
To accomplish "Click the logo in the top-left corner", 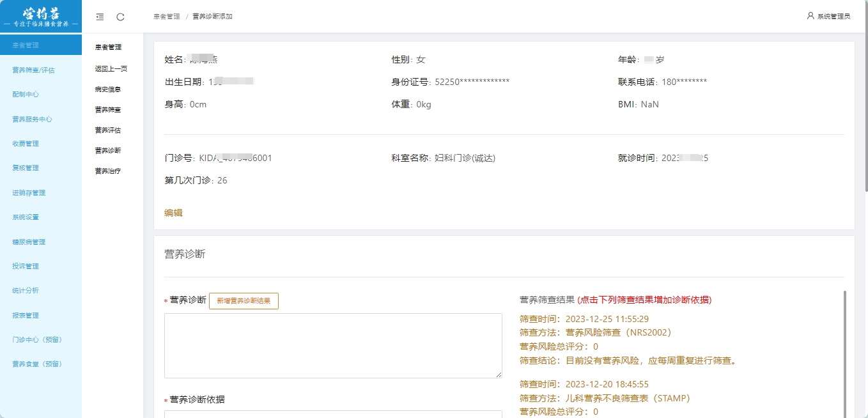I will (x=41, y=17).
